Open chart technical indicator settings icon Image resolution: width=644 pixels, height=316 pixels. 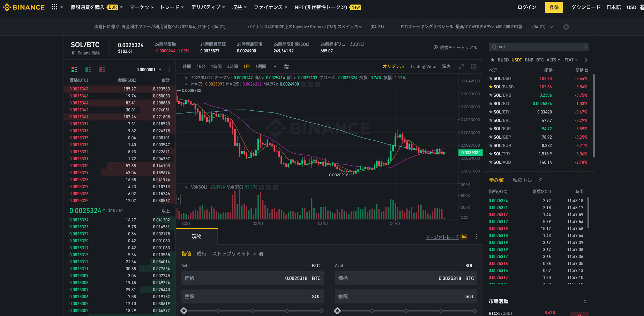(286, 67)
